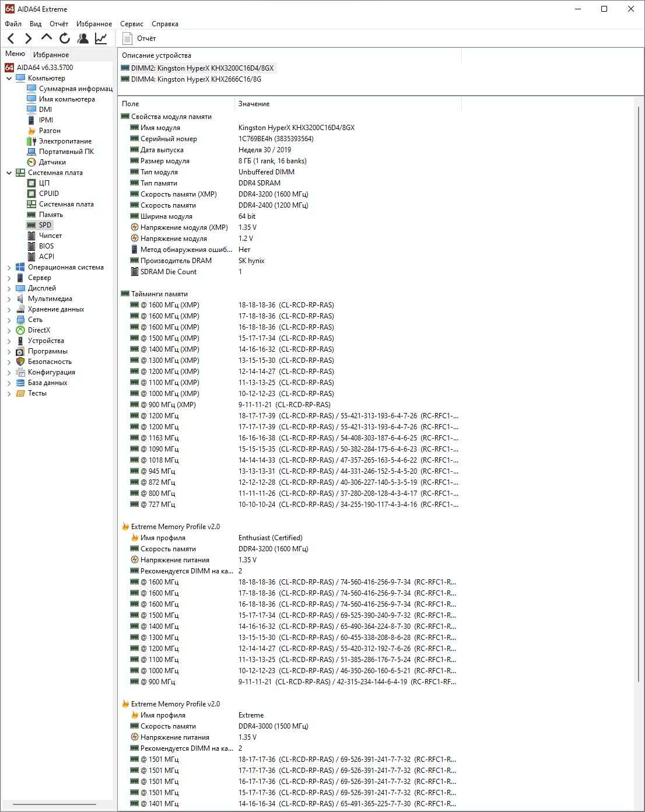Switch to the Меню sidebar tab
The height and width of the screenshot is (812, 645).
15,54
